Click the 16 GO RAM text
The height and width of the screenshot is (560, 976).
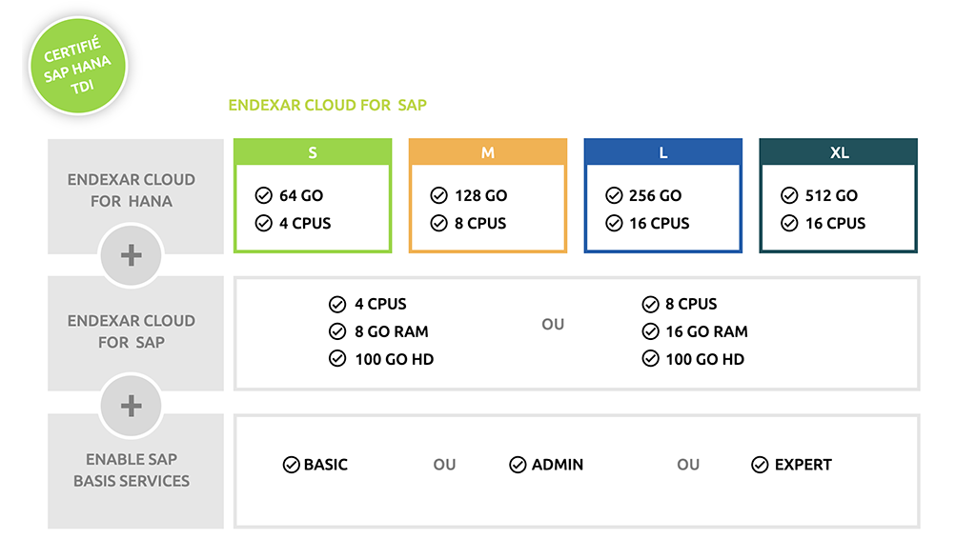point(707,331)
